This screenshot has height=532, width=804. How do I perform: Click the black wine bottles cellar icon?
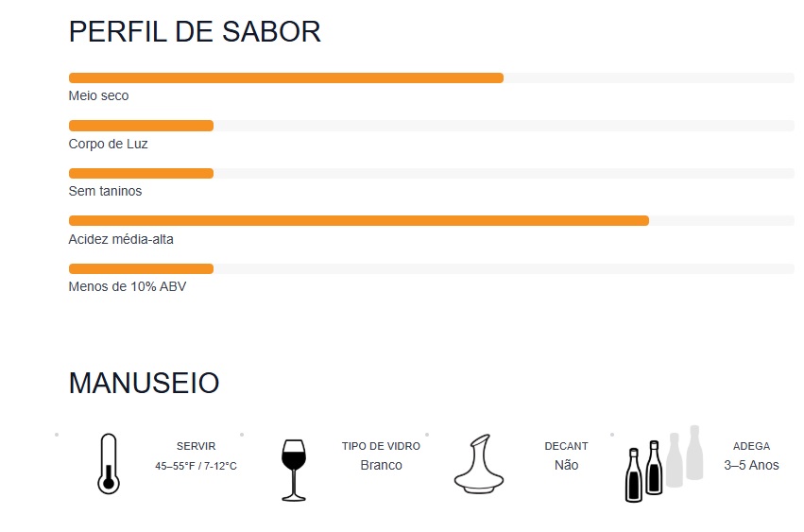(643, 471)
